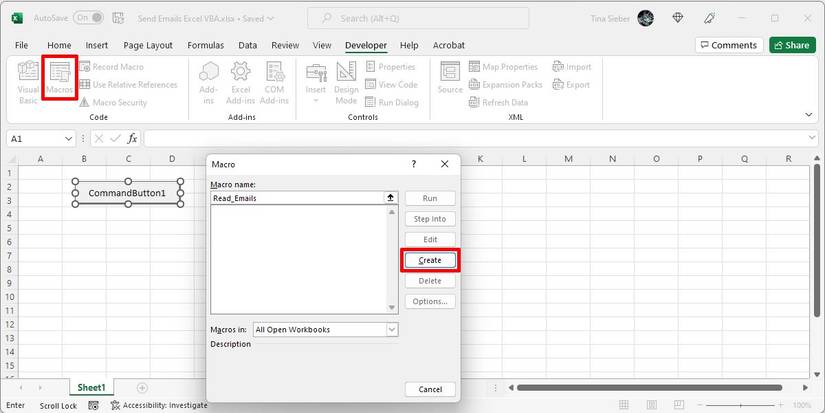Open Map Properties
This screenshot has width=825, height=413.
504,67
